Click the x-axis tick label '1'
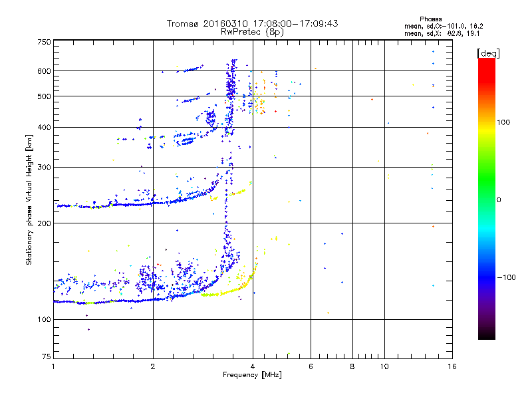The height and width of the screenshot is (399, 532). tap(53, 367)
